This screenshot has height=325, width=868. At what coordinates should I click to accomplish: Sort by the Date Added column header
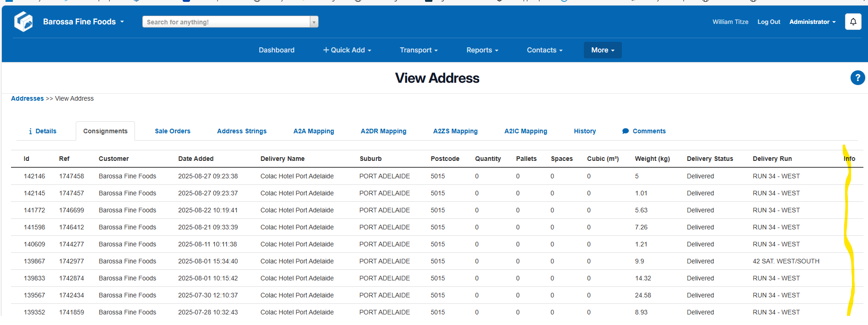click(196, 159)
